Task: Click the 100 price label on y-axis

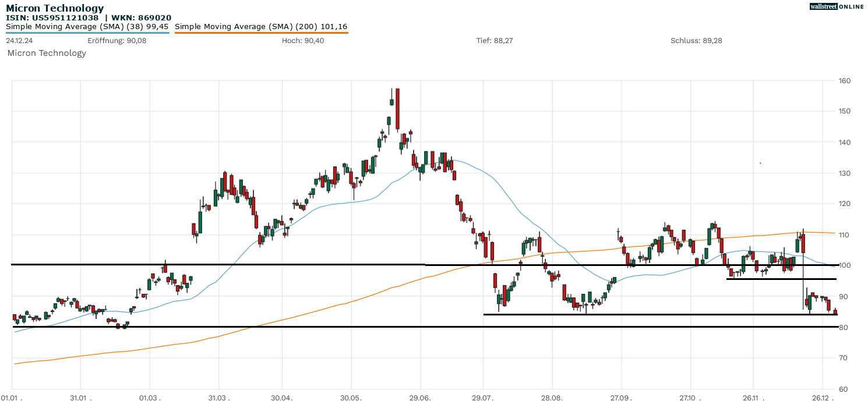Action: pyautogui.click(x=843, y=265)
